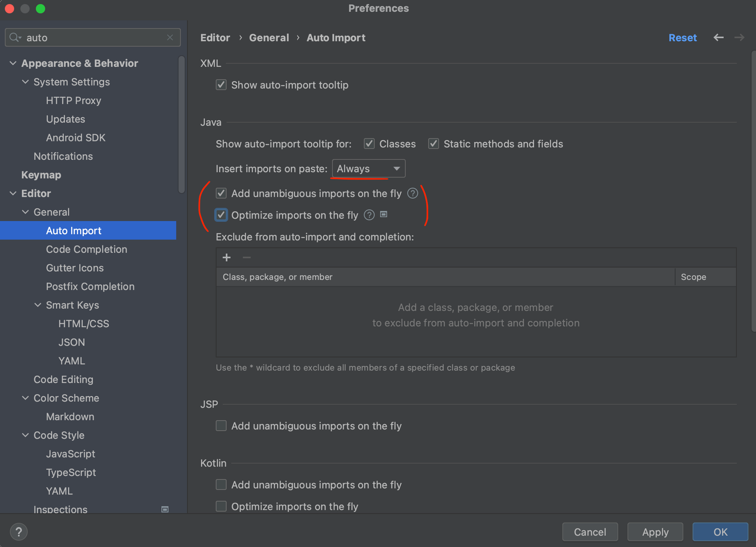Viewport: 756px width, 547px height.
Task: Click the Inspections project settings icon
Action: 165,509
